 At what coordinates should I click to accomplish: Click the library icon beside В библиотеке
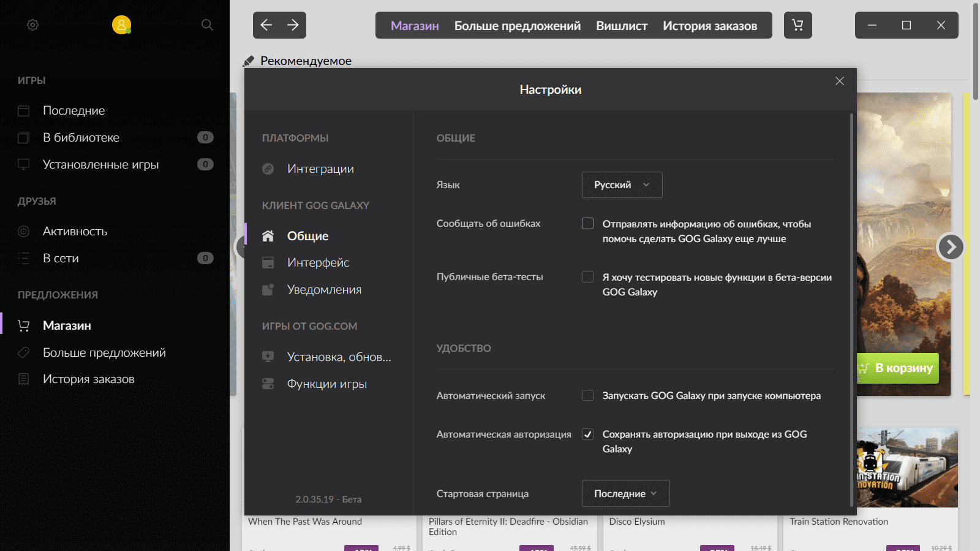click(x=24, y=138)
